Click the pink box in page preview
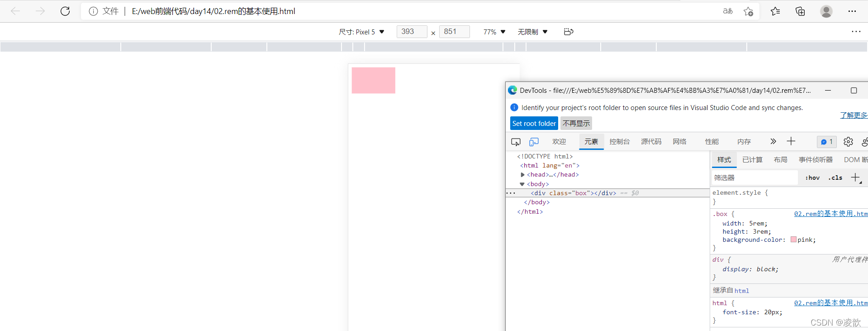The height and width of the screenshot is (331, 868). (x=374, y=81)
